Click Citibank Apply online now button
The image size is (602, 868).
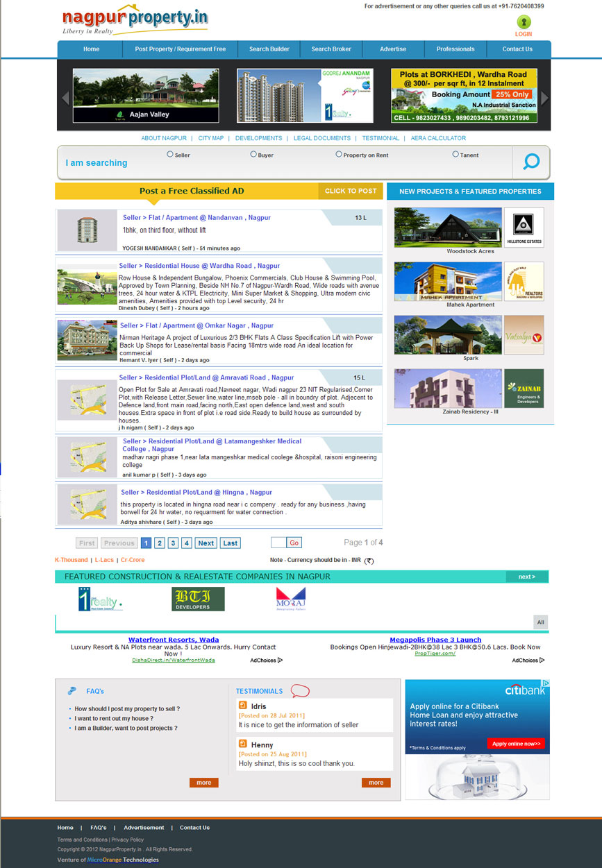[x=516, y=744]
